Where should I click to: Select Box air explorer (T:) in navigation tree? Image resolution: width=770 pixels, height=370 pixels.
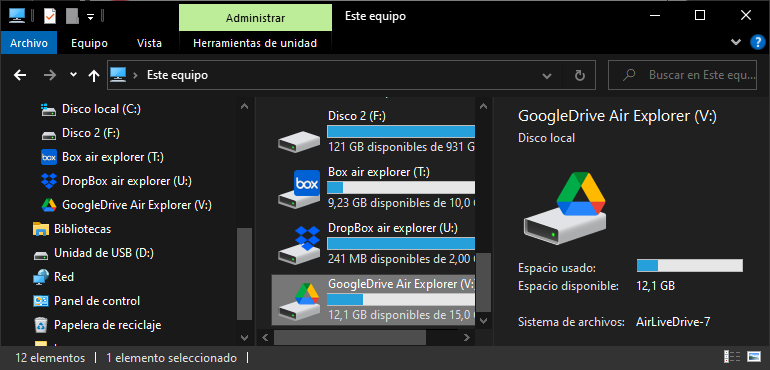click(x=112, y=157)
